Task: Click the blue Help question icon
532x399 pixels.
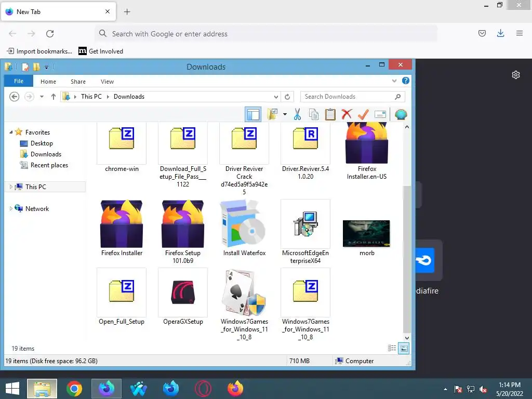Action: 405,81
